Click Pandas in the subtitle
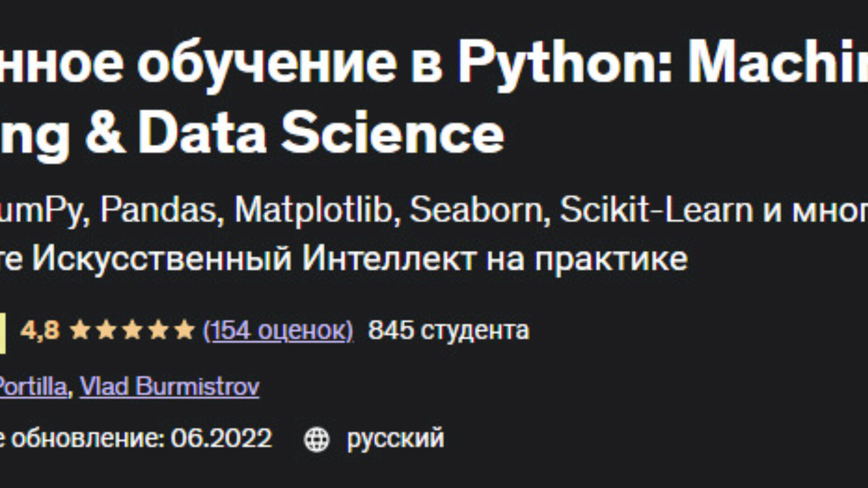This screenshot has height=488, width=868. [158, 210]
